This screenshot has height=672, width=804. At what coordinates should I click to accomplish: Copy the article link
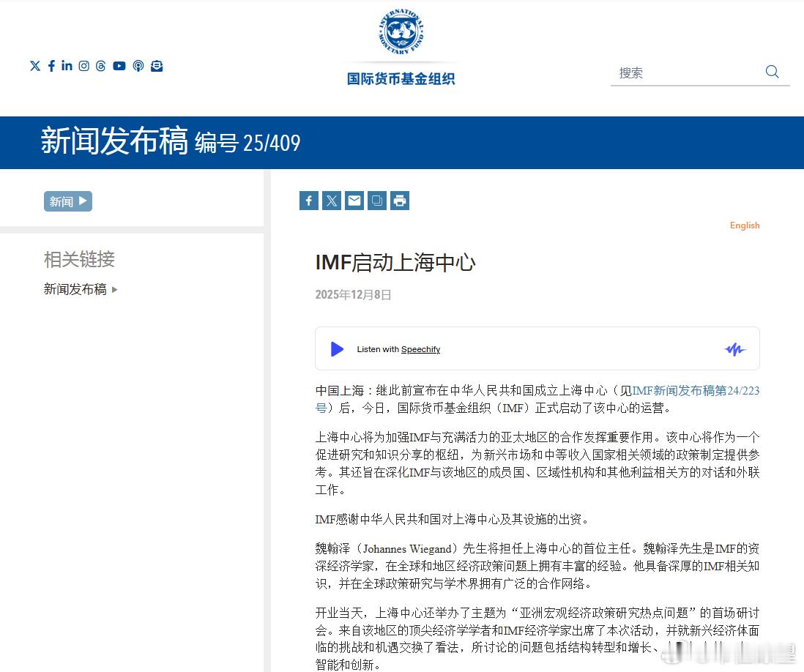click(376, 200)
